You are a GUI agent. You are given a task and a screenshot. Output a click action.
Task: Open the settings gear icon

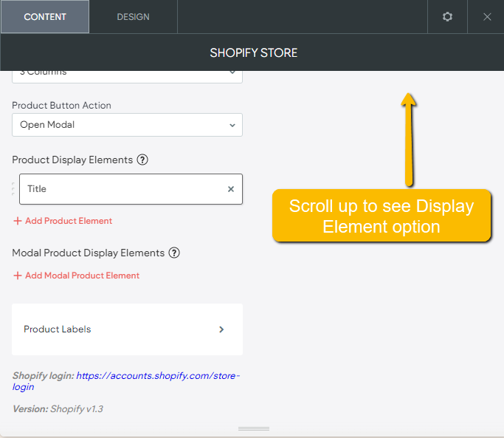click(447, 17)
